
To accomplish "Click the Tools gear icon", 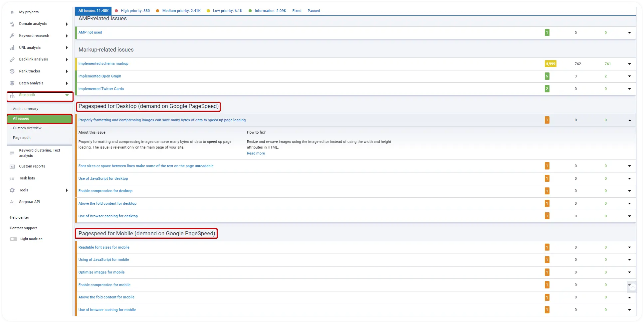I will (12, 190).
